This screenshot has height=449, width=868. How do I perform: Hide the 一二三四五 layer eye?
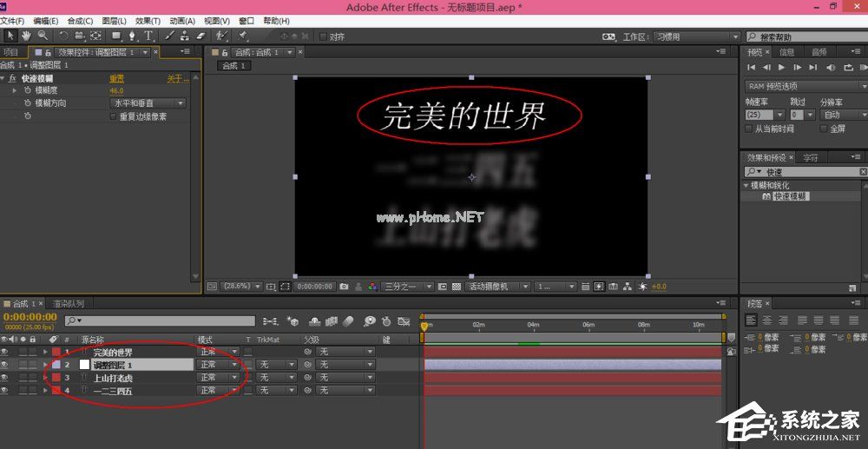[x=4, y=390]
